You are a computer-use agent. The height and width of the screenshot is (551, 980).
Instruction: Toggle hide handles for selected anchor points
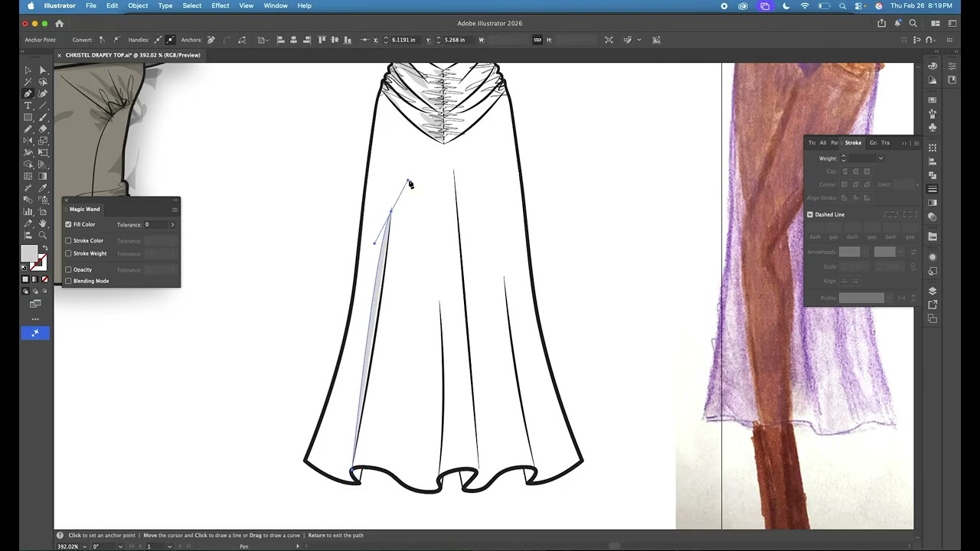[x=170, y=40]
